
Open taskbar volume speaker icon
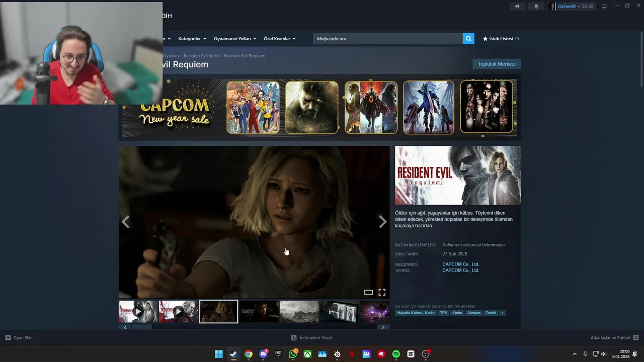click(603, 354)
